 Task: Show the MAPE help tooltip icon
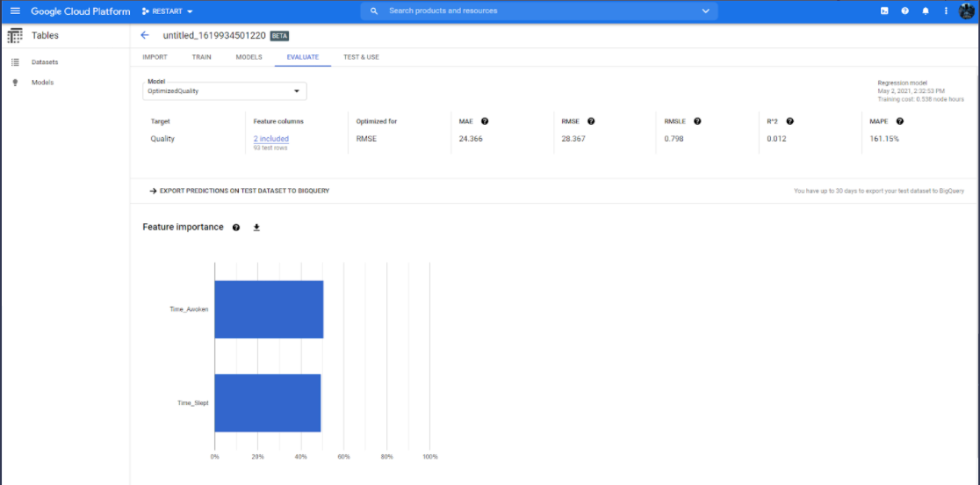899,121
